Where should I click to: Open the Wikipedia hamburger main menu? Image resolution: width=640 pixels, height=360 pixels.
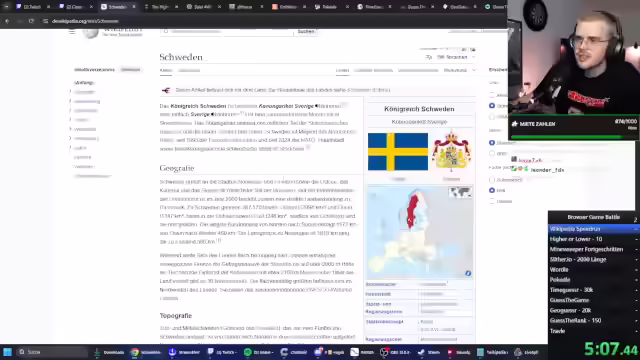pyautogui.click(x=72, y=31)
